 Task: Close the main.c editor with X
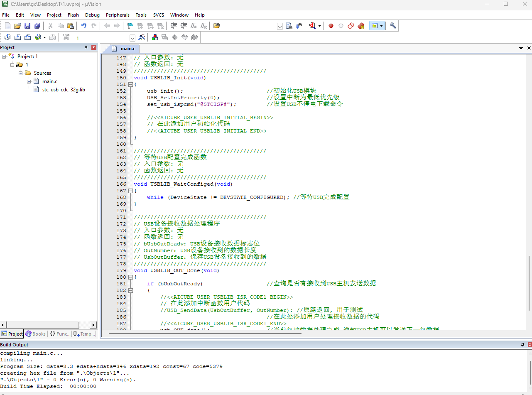coord(529,48)
